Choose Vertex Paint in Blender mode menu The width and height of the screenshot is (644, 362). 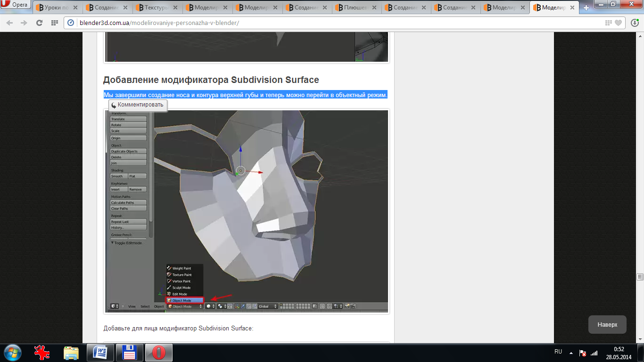[x=184, y=281]
